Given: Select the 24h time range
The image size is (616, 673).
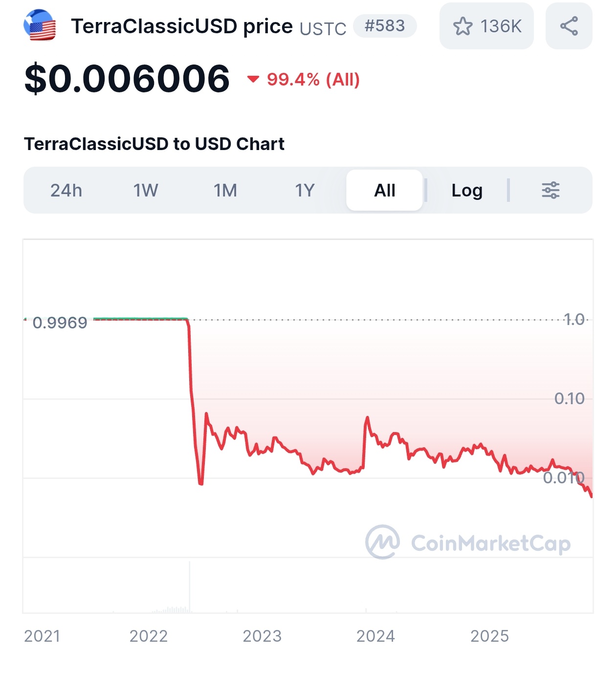Looking at the screenshot, I should [66, 190].
